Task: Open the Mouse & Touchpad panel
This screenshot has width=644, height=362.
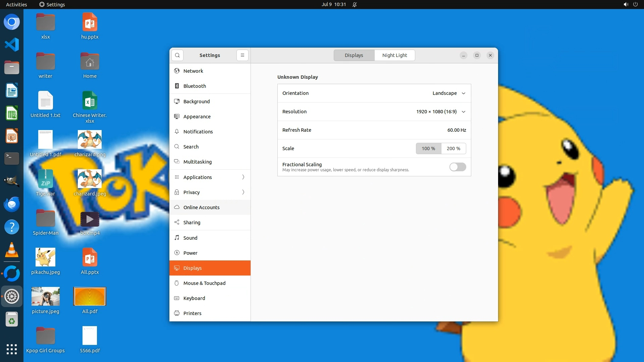Action: pyautogui.click(x=204, y=283)
